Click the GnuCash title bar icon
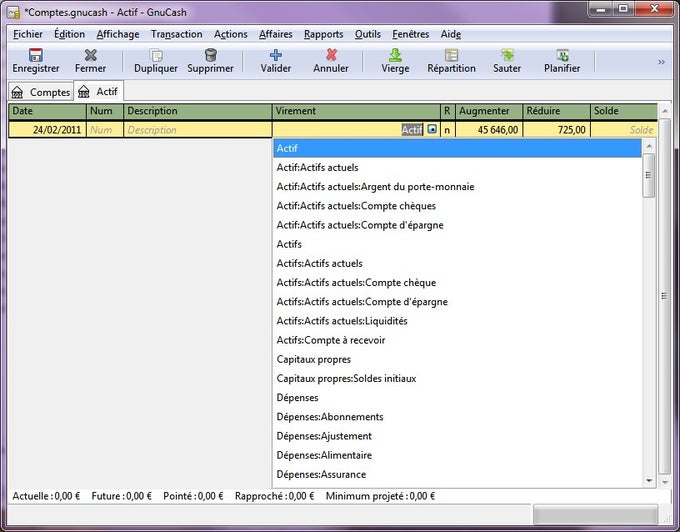 [x=13, y=12]
